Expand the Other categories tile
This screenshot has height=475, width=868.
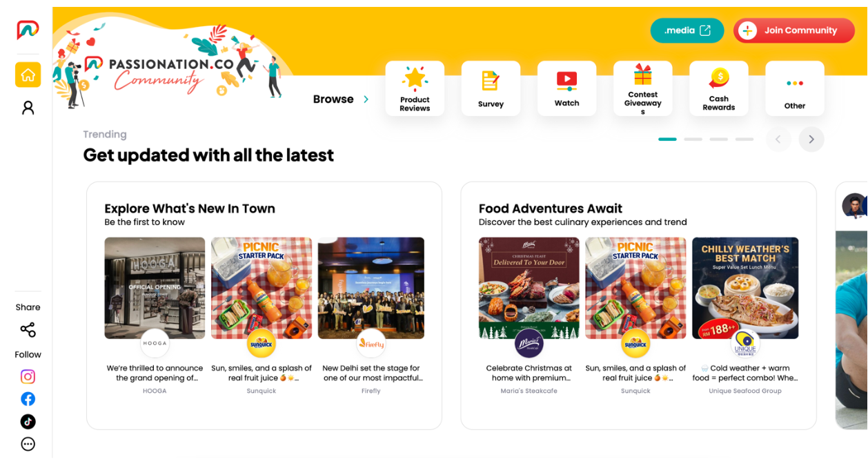pos(794,88)
